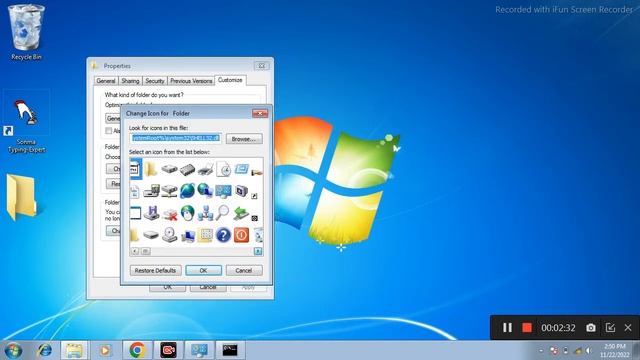Click Restore Defaults button
The width and height of the screenshot is (640, 360).
pyautogui.click(x=156, y=270)
